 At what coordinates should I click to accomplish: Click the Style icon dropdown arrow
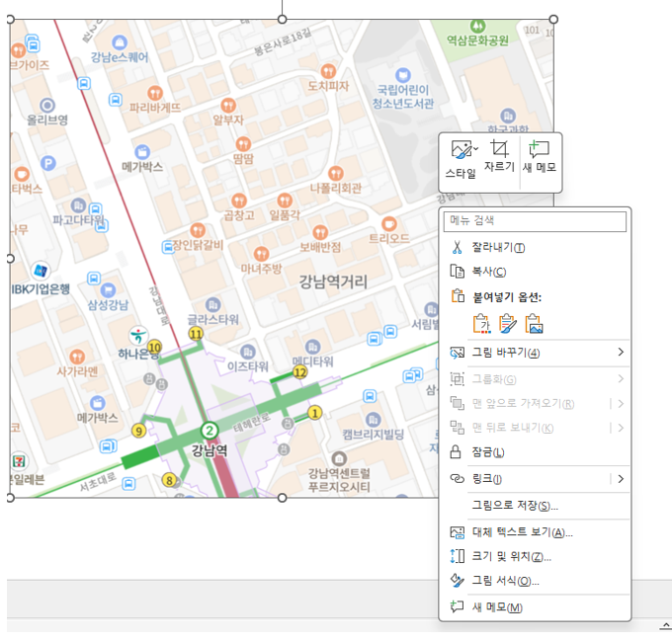475,149
